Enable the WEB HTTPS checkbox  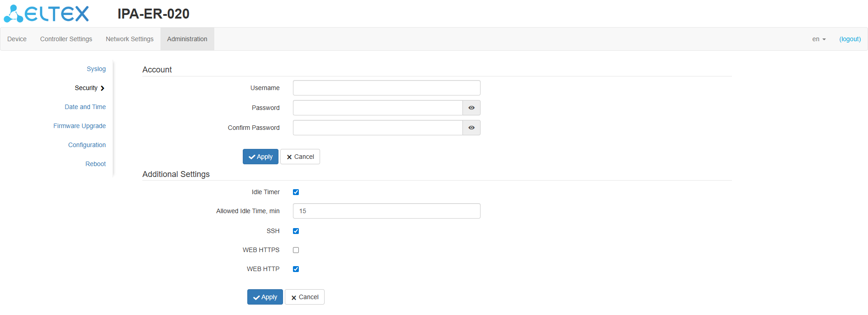[296, 250]
